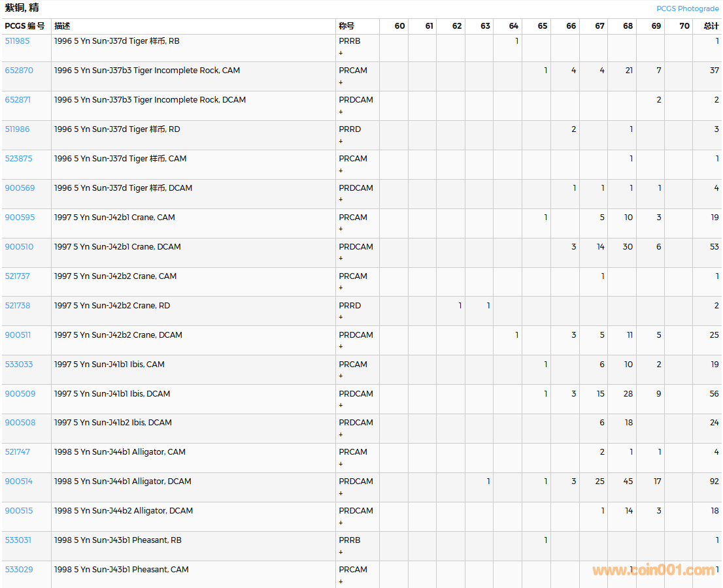Expand plus sign for Pheasant RB 533031
The image size is (723, 588).
pos(341,552)
